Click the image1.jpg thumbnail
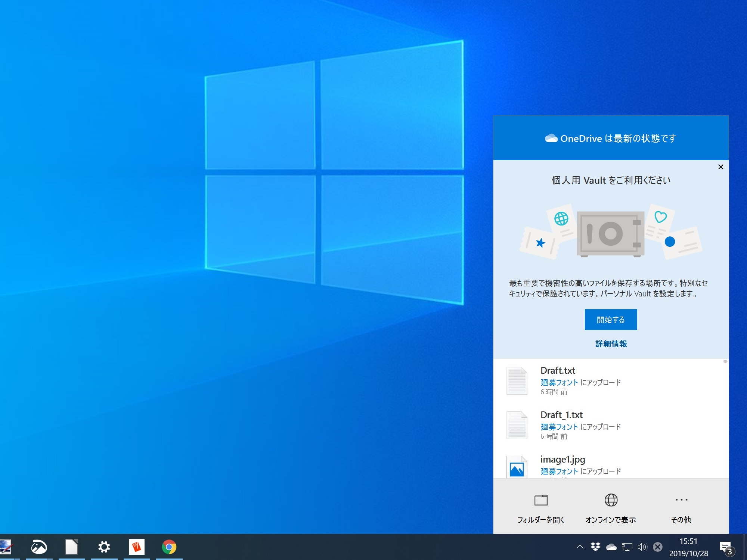The height and width of the screenshot is (560, 747). [517, 467]
